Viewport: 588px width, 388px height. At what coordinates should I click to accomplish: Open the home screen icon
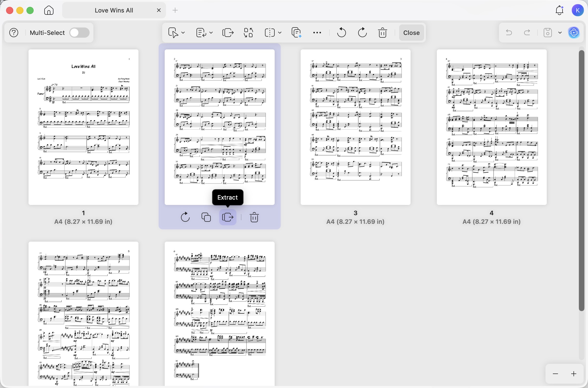(49, 10)
